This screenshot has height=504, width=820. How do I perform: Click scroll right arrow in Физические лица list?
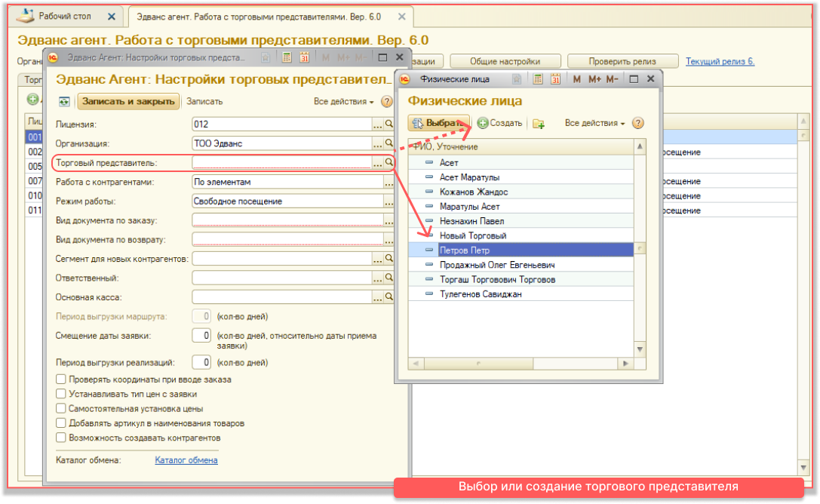pyautogui.click(x=625, y=364)
